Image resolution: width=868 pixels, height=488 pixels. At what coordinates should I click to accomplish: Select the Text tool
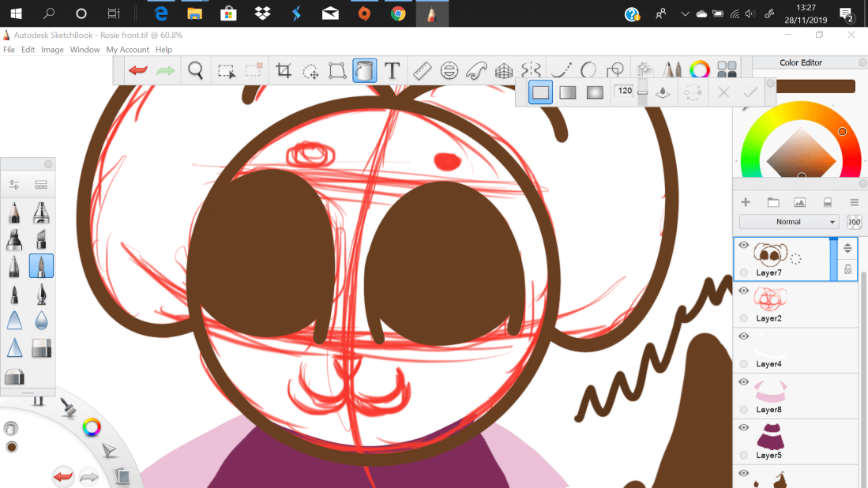[x=392, y=71]
